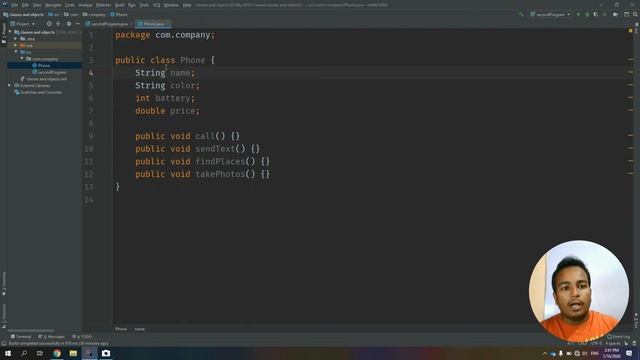
Task: Expand the .idea folder
Action: [x=16, y=39]
